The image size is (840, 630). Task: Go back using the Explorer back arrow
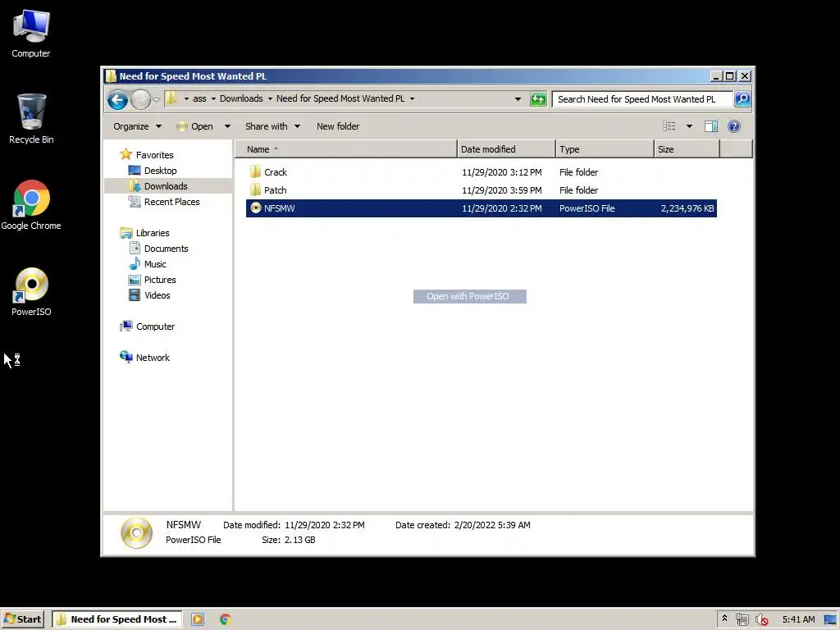[x=117, y=99]
